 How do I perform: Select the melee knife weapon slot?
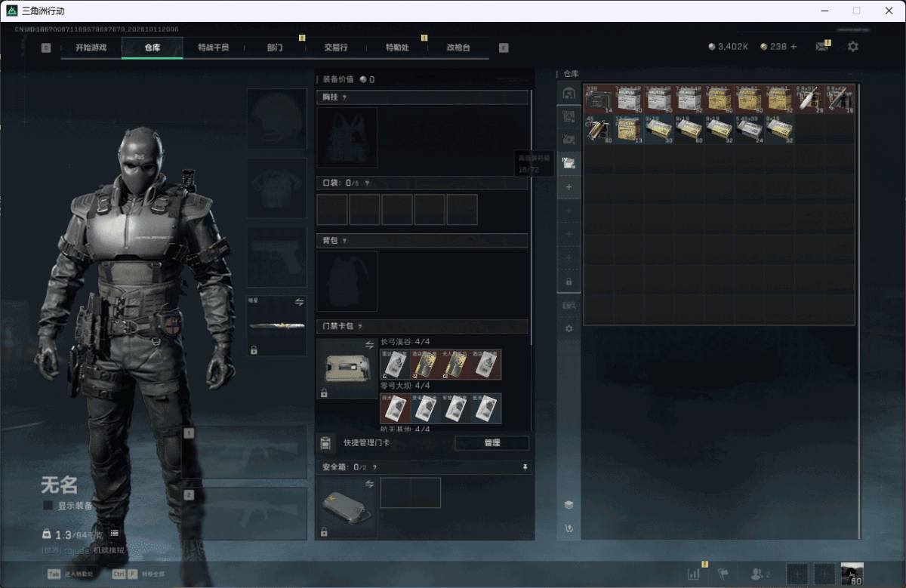(277, 326)
